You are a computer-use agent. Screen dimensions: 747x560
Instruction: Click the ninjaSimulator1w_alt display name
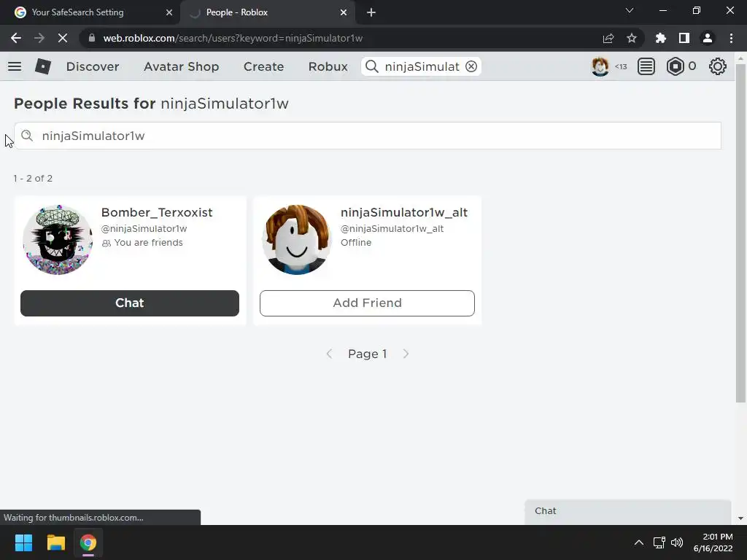404,212
